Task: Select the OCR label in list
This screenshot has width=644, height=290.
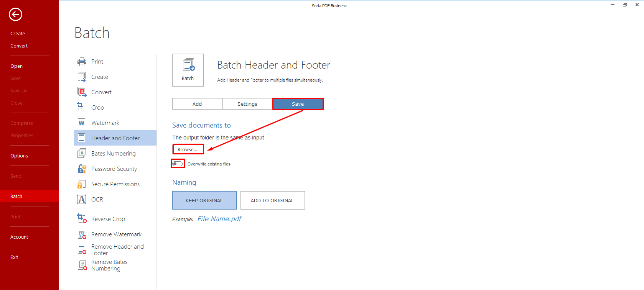Action: [x=97, y=200]
